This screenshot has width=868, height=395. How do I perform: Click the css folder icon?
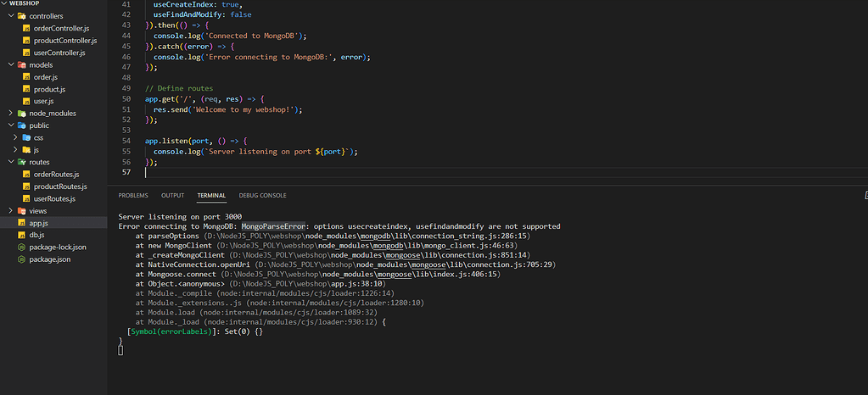[27, 137]
